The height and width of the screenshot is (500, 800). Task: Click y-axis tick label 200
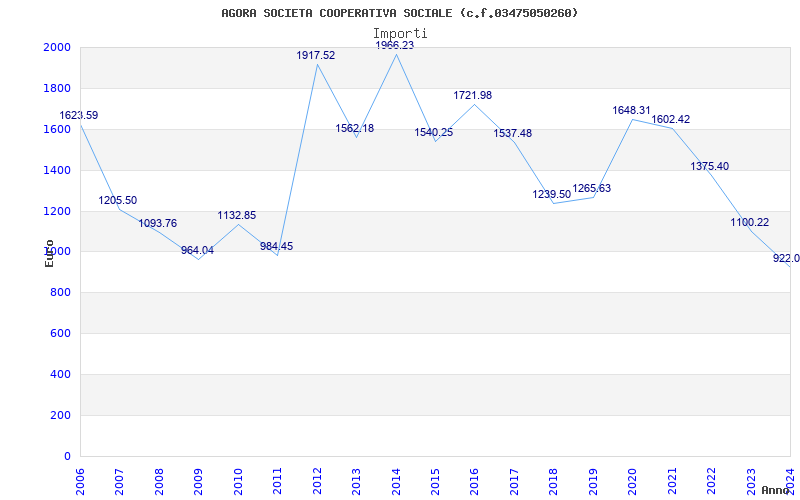[x=61, y=415]
